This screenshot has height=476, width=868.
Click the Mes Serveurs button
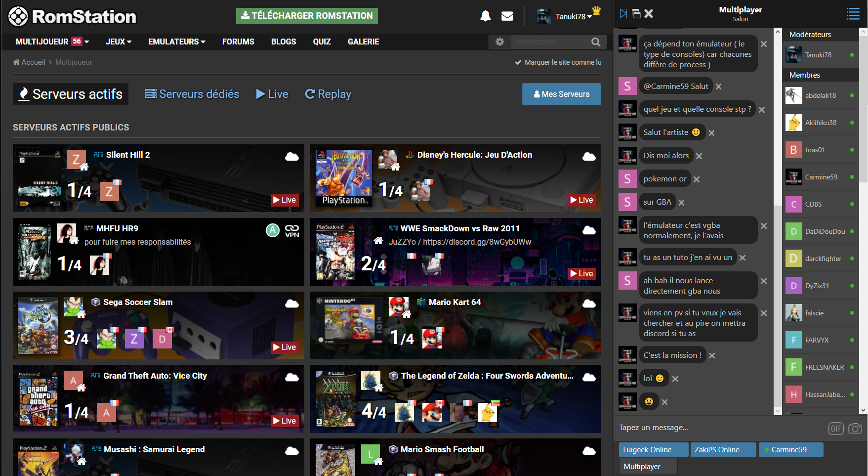(562, 94)
